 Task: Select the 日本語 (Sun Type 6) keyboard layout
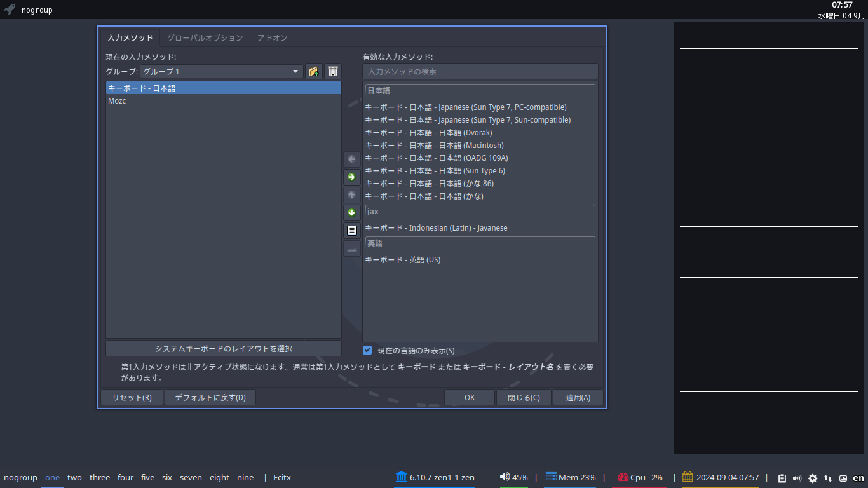coord(480,170)
